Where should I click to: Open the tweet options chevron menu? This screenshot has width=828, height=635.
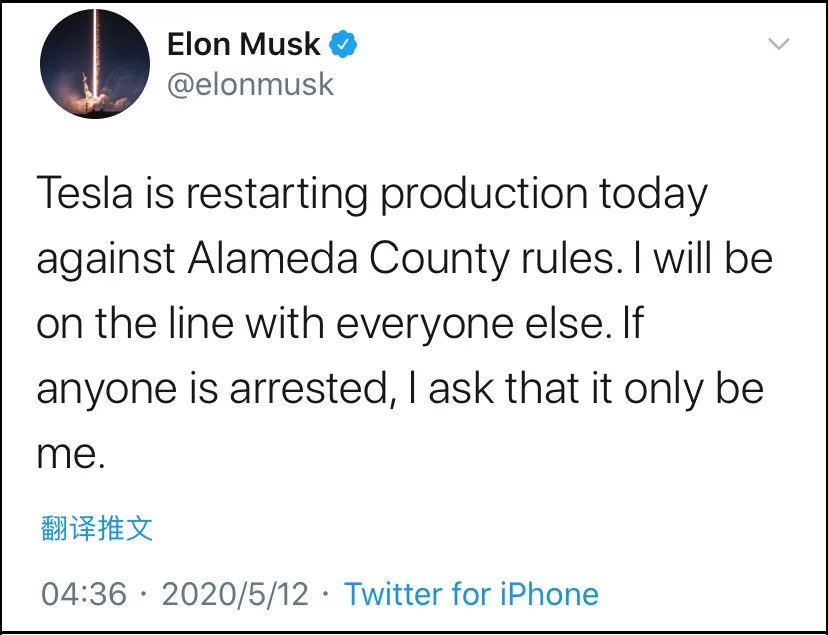tap(777, 44)
